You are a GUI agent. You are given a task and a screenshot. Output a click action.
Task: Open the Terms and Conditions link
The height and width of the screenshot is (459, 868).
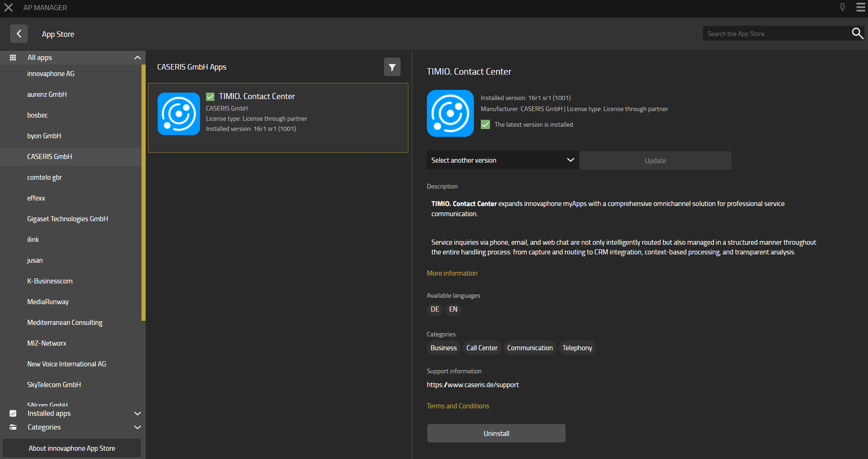click(x=458, y=406)
